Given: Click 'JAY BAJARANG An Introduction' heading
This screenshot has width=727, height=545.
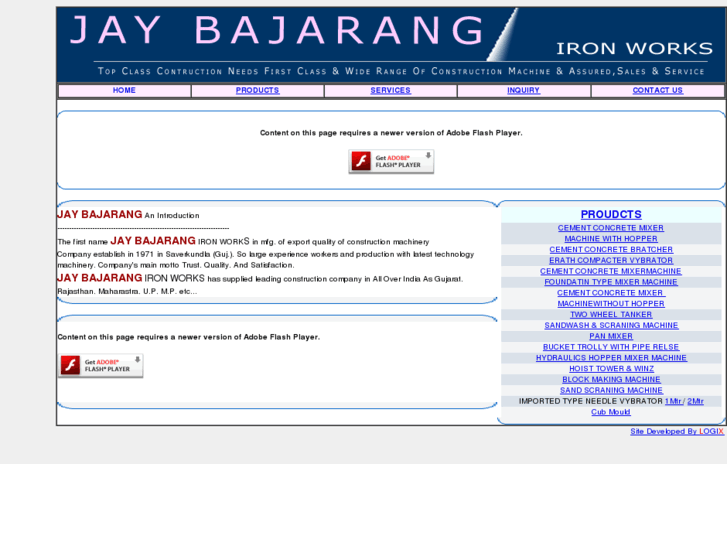Looking at the screenshot, I should click(x=128, y=215).
